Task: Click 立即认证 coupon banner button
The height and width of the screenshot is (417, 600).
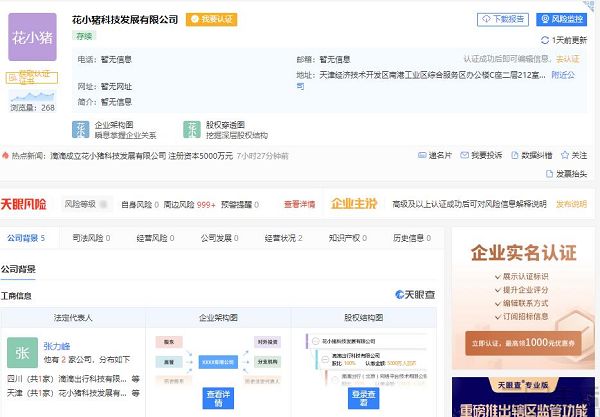Action: [523, 343]
